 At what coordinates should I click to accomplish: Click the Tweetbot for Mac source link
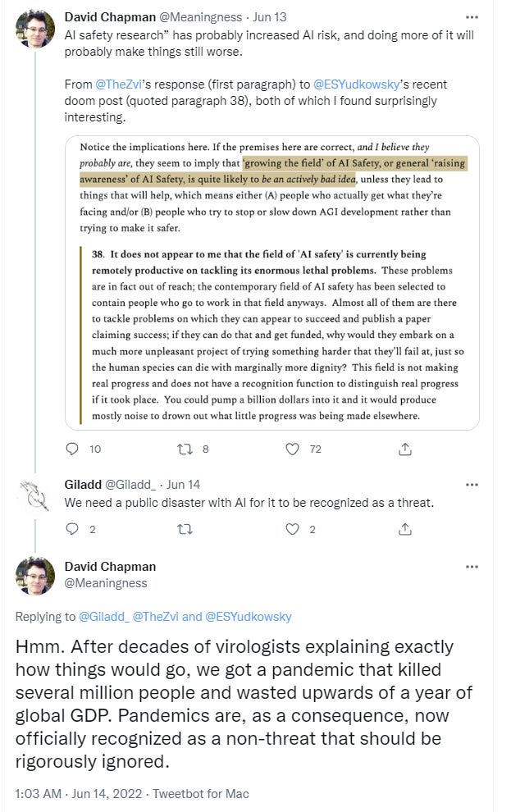click(208, 794)
